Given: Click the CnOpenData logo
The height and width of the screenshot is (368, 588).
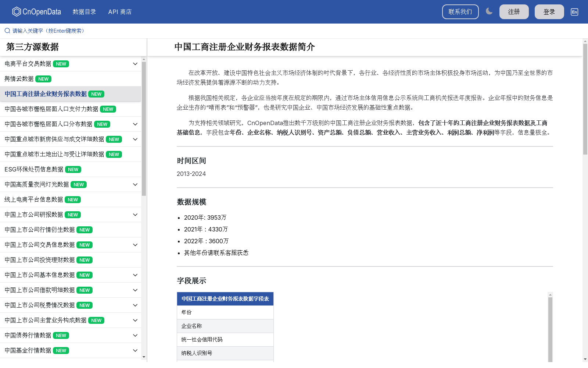Looking at the screenshot, I should point(36,12).
